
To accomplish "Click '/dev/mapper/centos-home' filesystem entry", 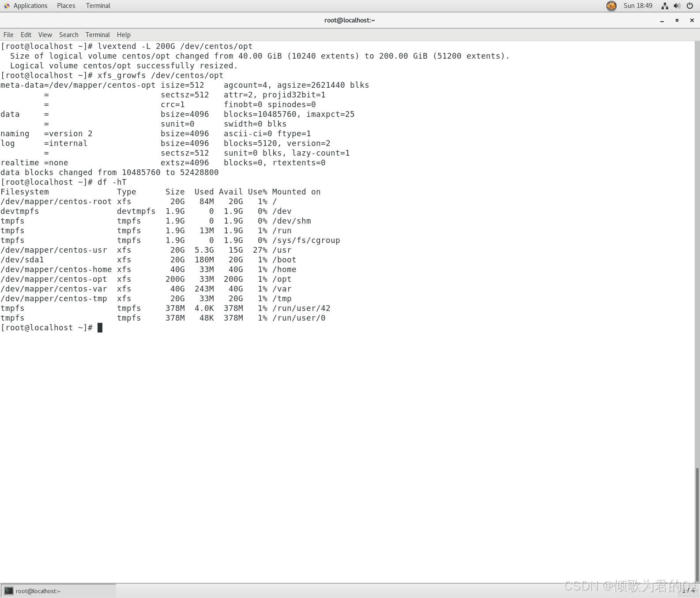I will click(x=56, y=269).
